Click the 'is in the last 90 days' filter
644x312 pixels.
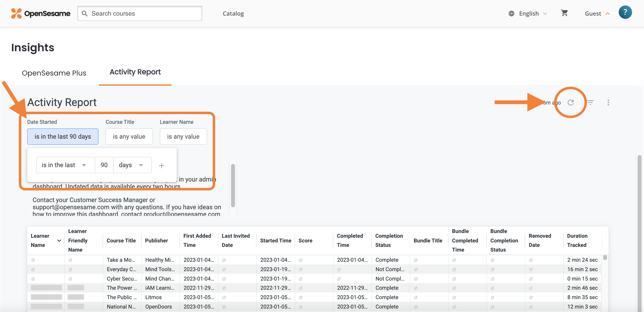pos(63,136)
